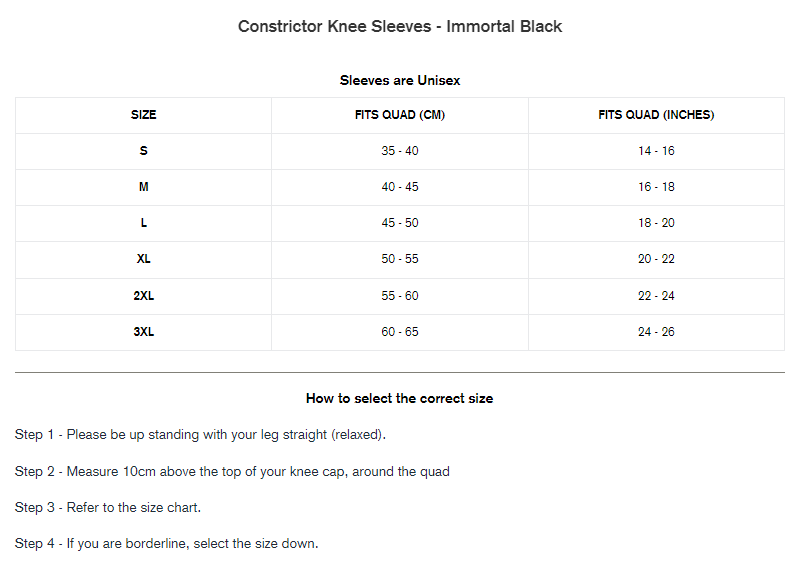Select the M size cell
800x584 pixels.
click(143, 187)
